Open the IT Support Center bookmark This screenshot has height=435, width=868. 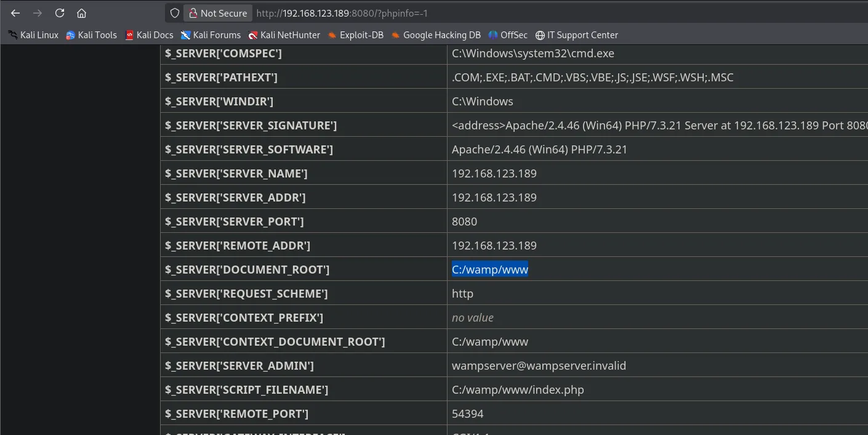[x=576, y=35]
